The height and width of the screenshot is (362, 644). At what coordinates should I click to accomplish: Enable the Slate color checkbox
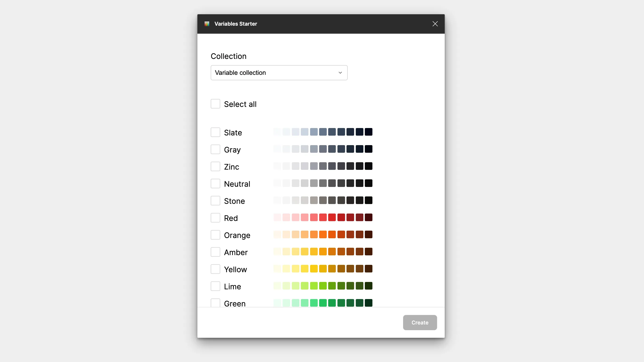(x=215, y=132)
